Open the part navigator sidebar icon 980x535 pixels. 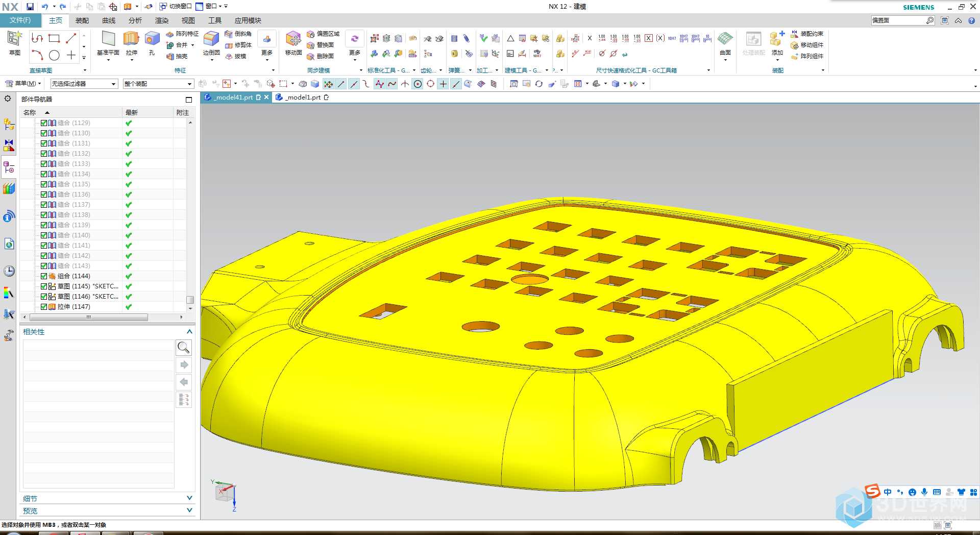click(9, 167)
